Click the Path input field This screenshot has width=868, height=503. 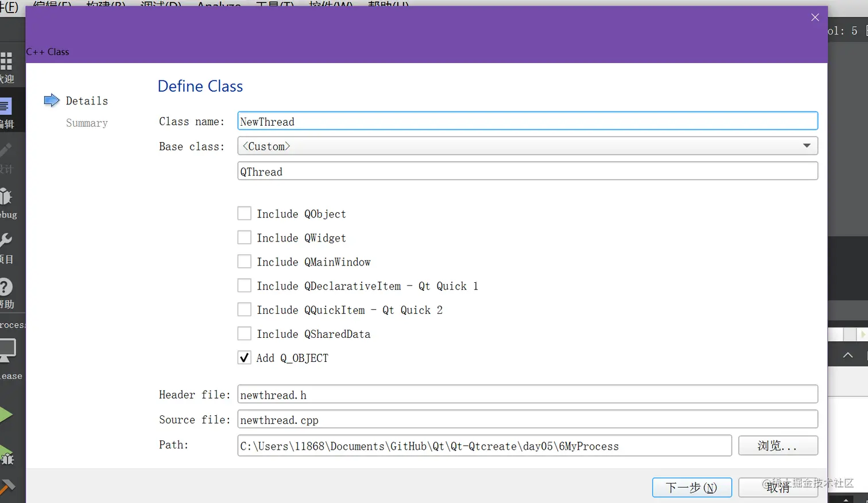pyautogui.click(x=485, y=446)
